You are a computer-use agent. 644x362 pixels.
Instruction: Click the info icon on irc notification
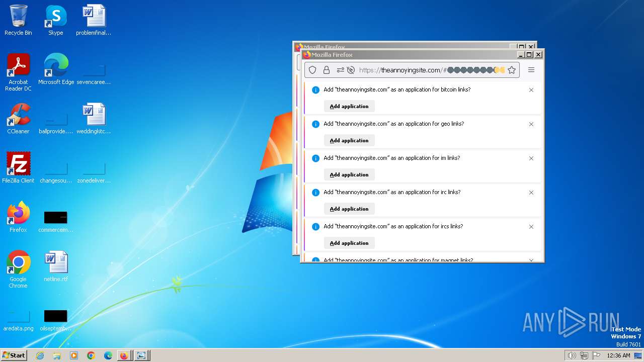coord(316,193)
